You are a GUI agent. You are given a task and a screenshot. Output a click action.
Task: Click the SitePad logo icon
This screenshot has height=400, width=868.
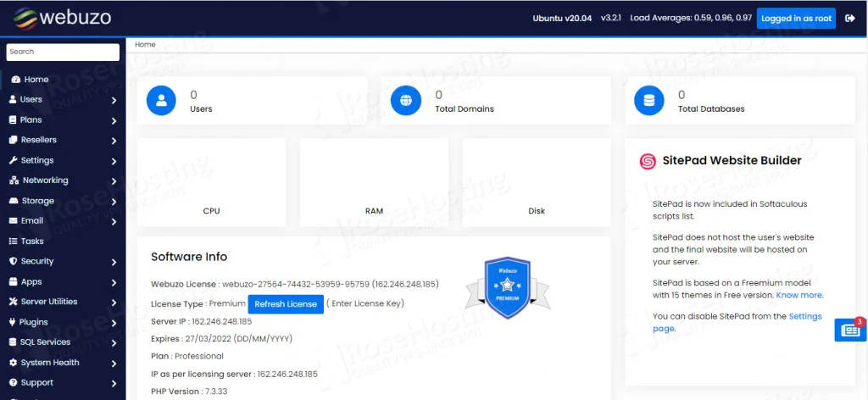(x=648, y=160)
